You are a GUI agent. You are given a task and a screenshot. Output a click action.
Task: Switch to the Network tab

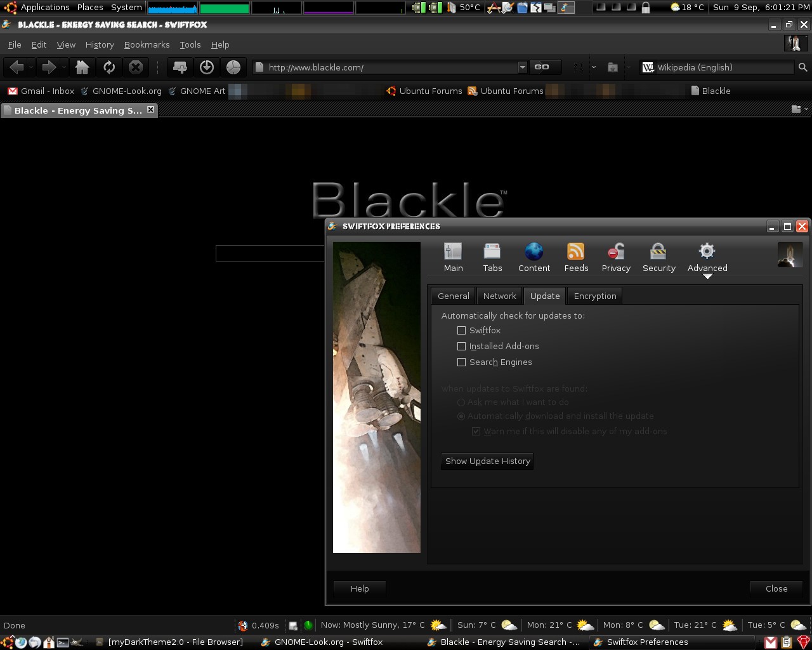pos(500,296)
